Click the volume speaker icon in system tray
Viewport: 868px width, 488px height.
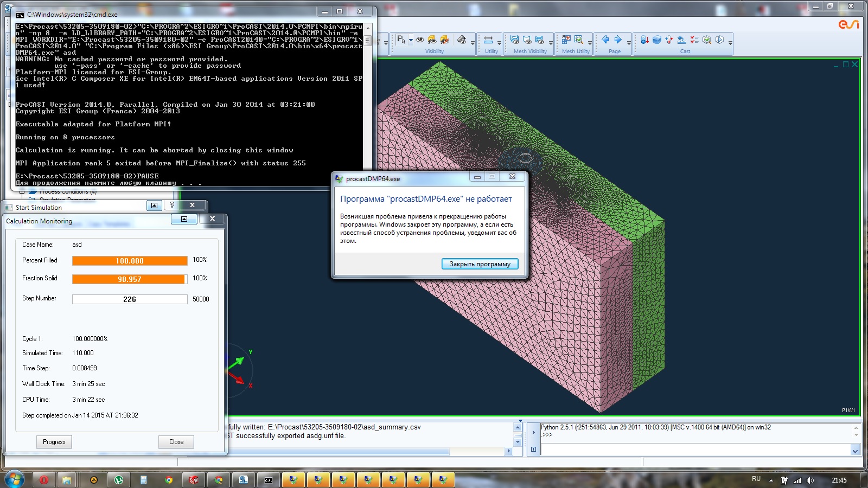coord(810,480)
